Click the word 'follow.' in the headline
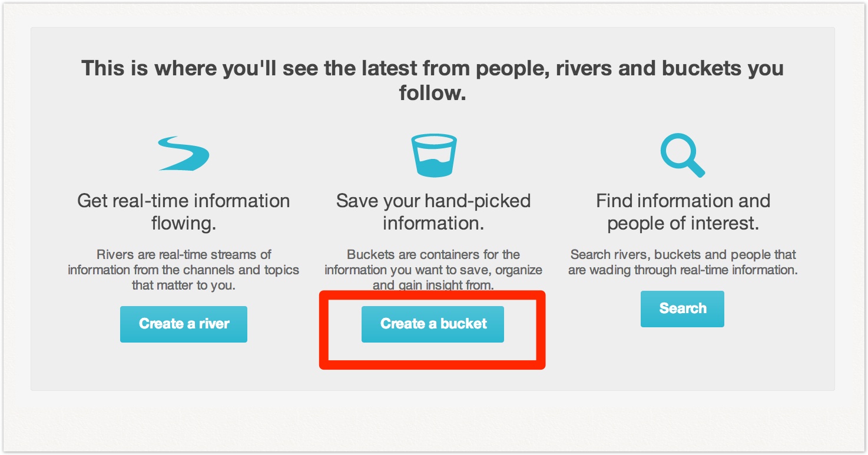Image resolution: width=868 pixels, height=455 pixels. [433, 93]
